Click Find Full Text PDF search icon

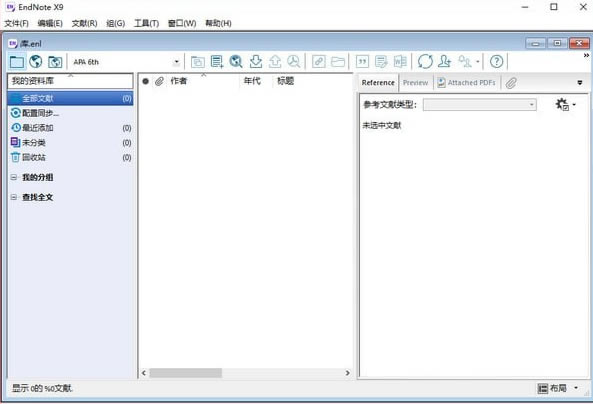[294, 61]
